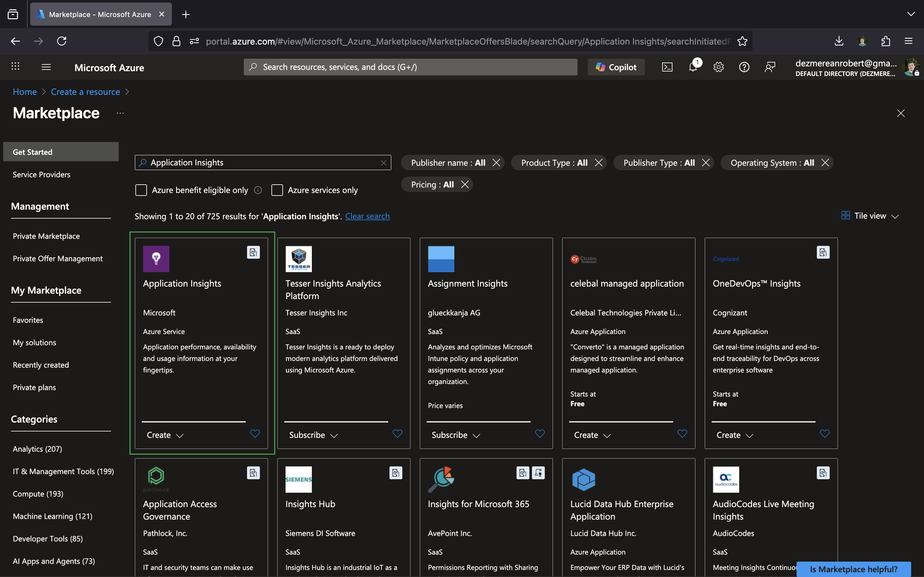The height and width of the screenshot is (577, 924).
Task: Launch the Cloud Shell terminal
Action: point(667,67)
